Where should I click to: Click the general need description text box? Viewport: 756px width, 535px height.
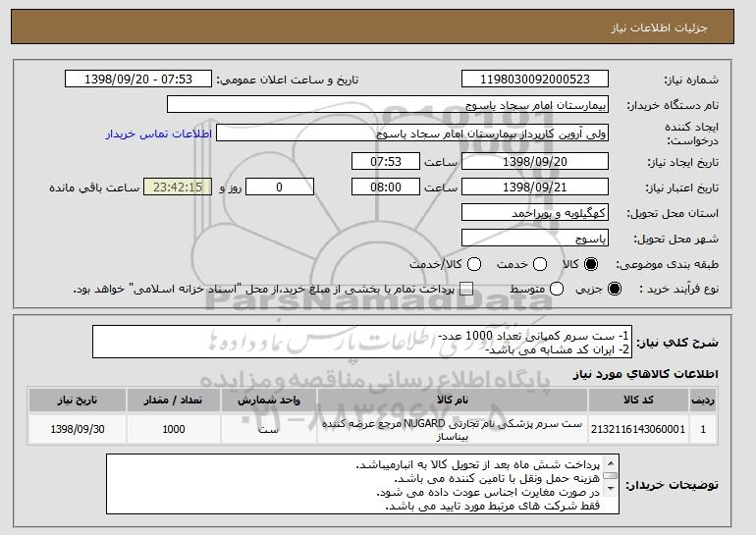click(362, 342)
